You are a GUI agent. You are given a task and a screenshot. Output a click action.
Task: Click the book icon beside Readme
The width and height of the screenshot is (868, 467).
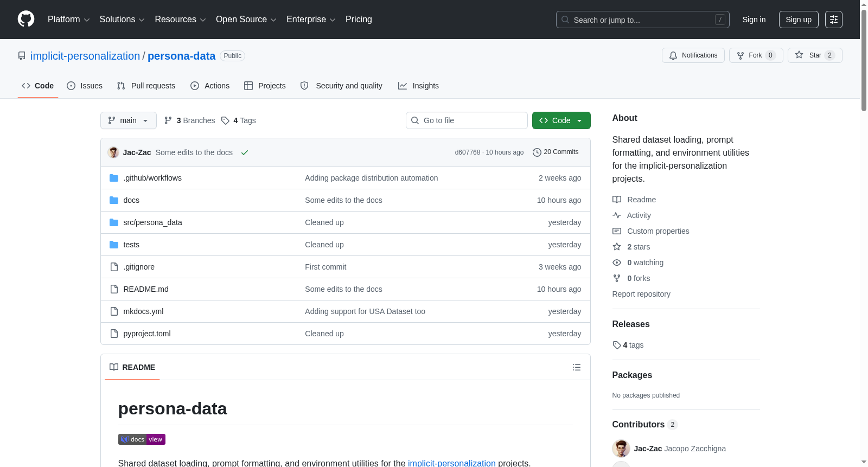(x=617, y=200)
